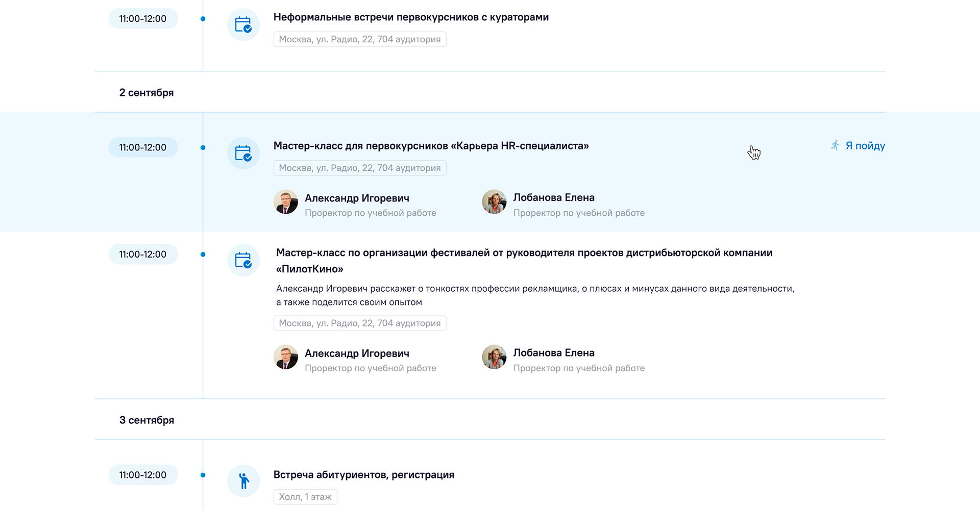Screen dimensions: 980x510
Task: Click the address tag under HR master class
Action: pos(359,168)
